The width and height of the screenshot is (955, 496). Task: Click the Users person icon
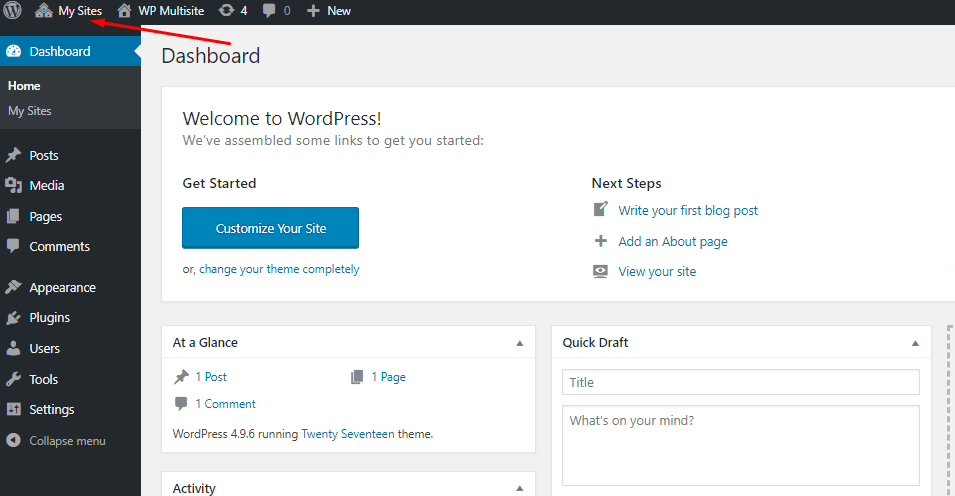click(x=13, y=349)
